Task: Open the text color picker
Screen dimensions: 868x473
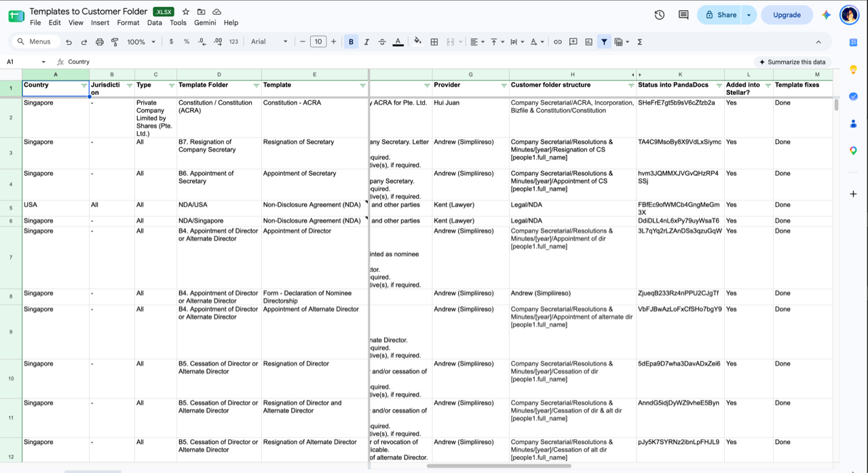Action: point(398,42)
